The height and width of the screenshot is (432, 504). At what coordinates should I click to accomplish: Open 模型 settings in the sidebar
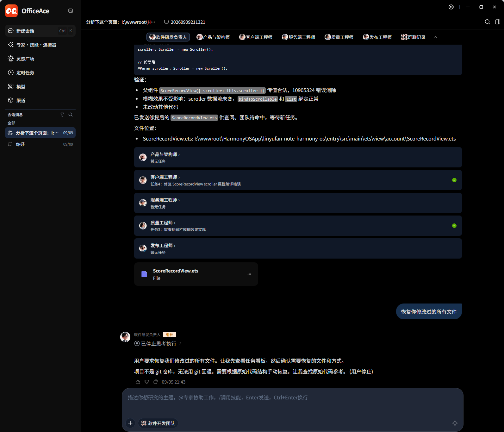(x=40, y=86)
